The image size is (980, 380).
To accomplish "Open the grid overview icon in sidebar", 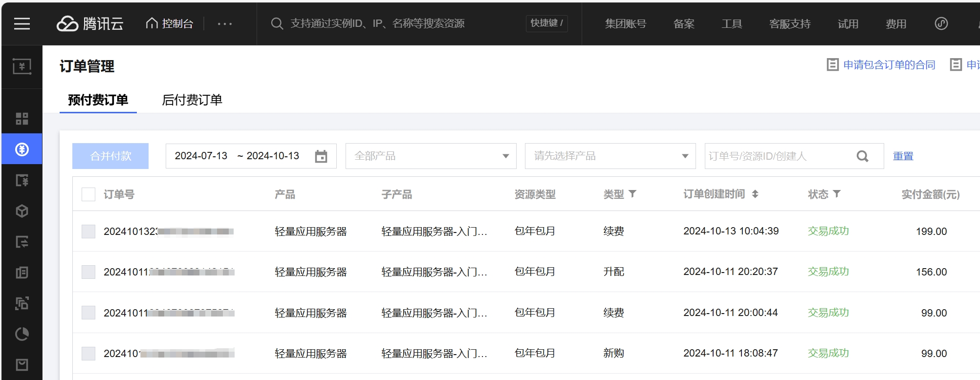I will (22, 119).
